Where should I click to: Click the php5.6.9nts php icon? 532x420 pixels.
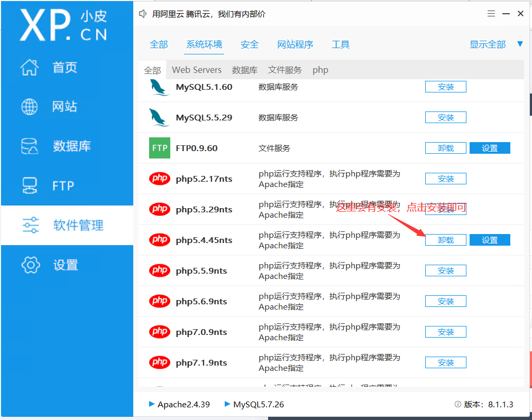click(x=160, y=301)
